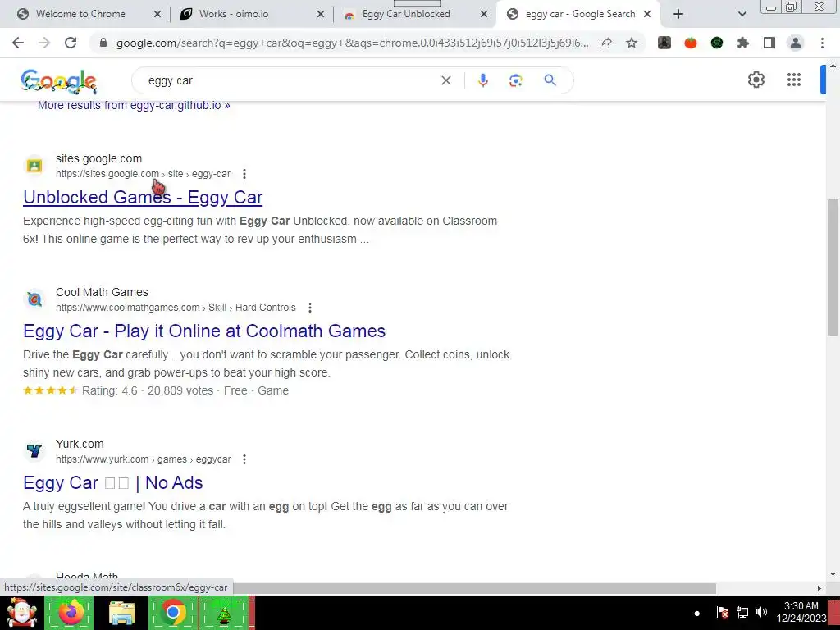Click the sites.google.com breadcrumb URL
The image size is (840, 630).
coord(143,174)
